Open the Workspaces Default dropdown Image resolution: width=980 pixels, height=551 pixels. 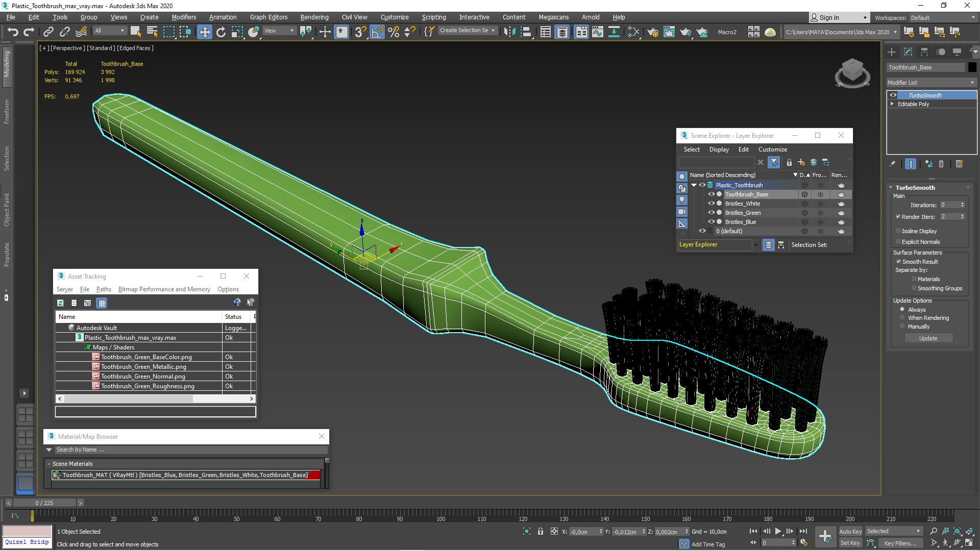coord(943,18)
